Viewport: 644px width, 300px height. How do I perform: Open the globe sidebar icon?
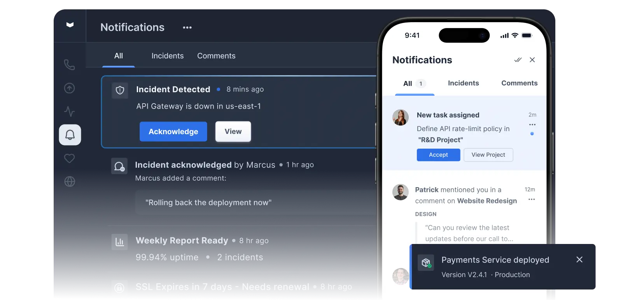pos(70,182)
